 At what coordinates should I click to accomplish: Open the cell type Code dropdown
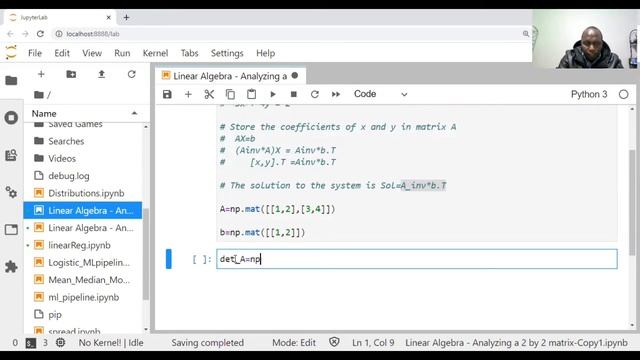380,94
